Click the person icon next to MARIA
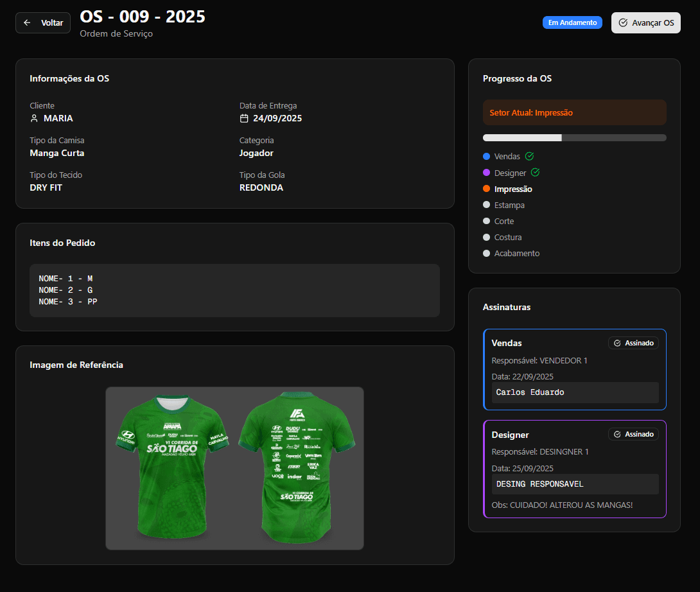 pos(35,118)
